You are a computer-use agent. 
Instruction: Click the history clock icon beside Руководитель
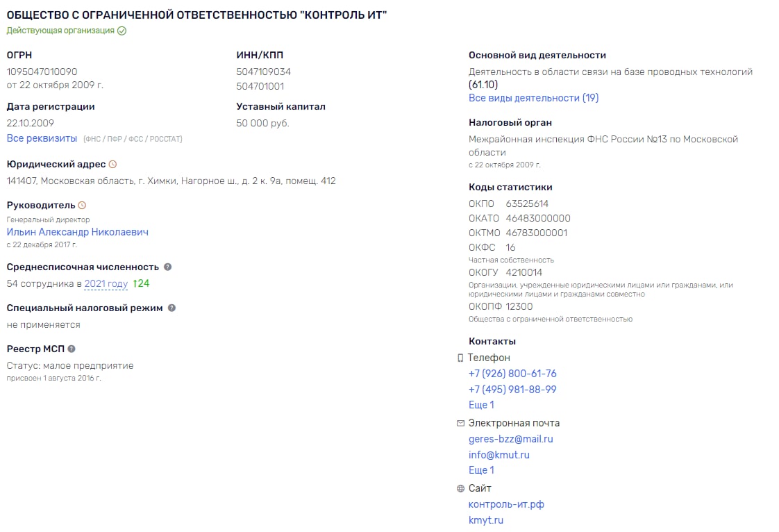pos(82,206)
